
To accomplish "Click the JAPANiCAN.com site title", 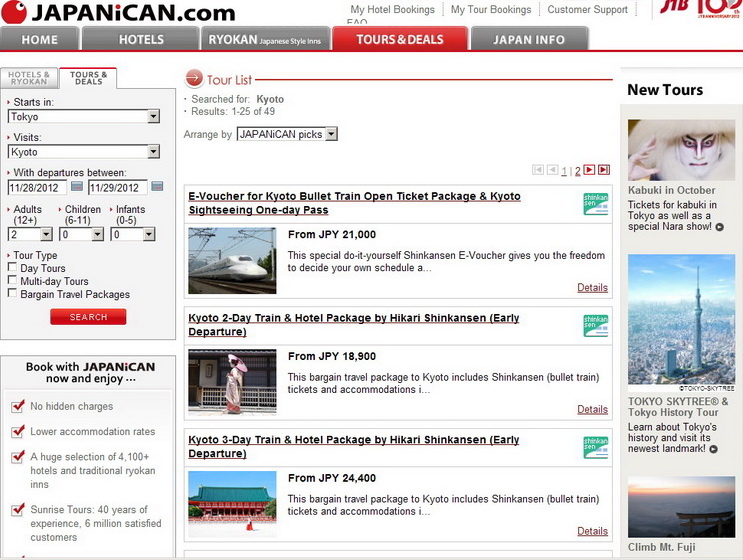I will pyautogui.click(x=134, y=13).
